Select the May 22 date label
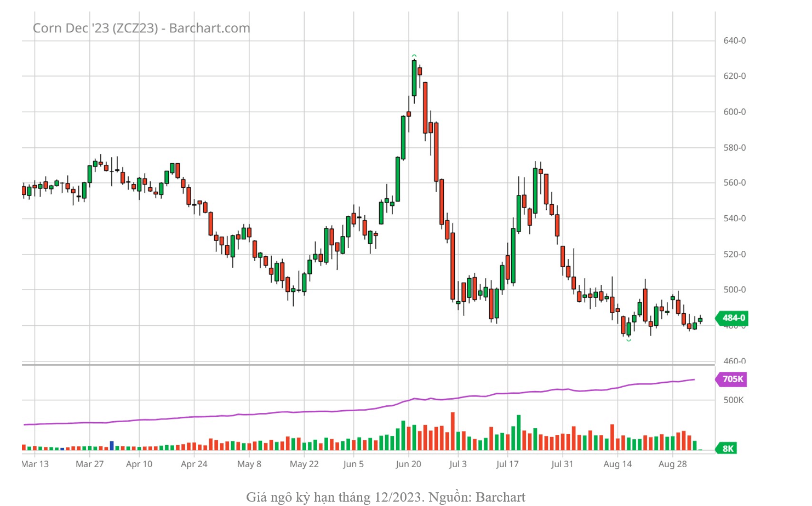Viewport: 812px width, 506px height. click(x=304, y=464)
